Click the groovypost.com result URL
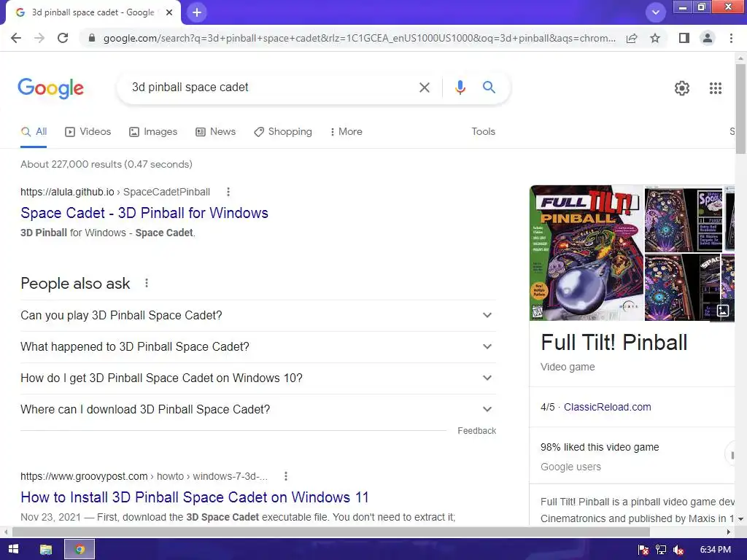 click(x=144, y=476)
